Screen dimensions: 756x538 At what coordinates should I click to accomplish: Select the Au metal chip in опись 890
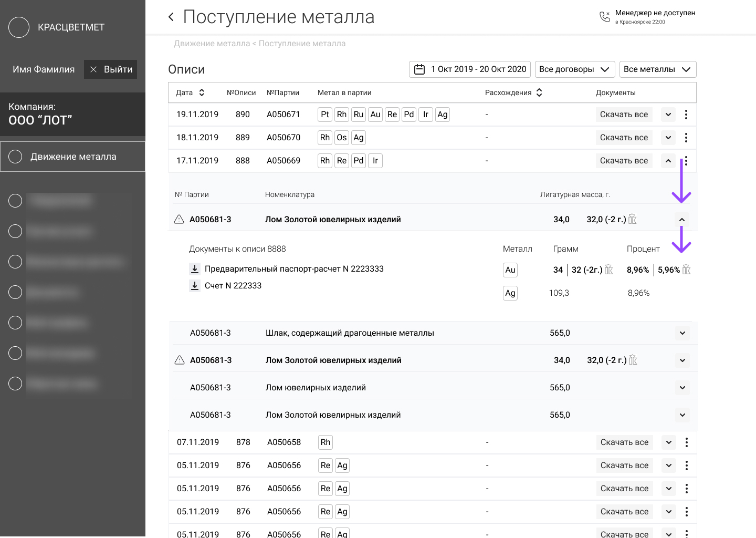375,115
